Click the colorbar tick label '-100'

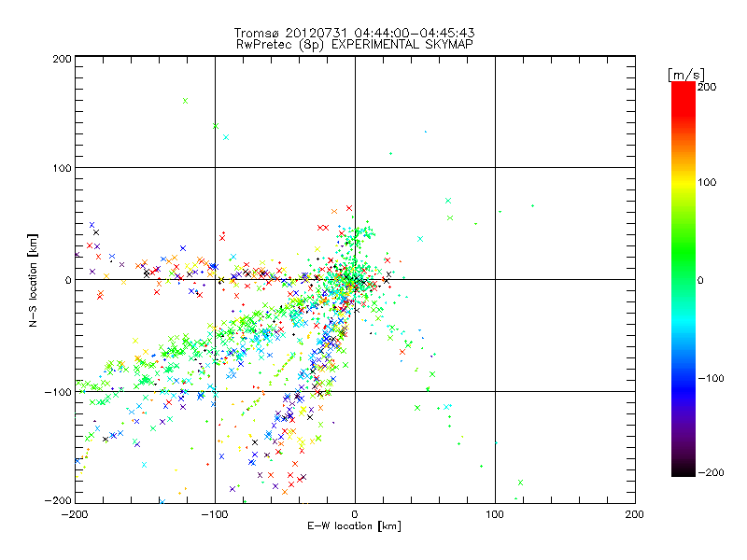pos(711,379)
